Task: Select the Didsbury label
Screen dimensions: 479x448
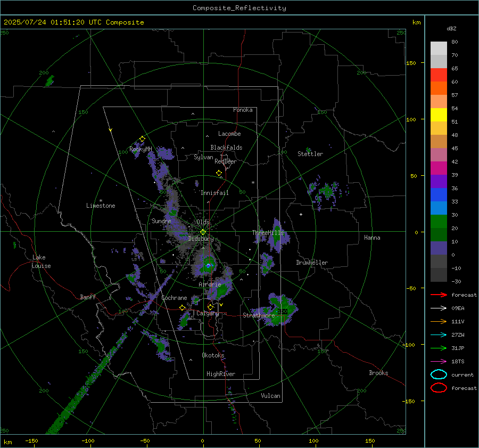Action: coord(201,239)
